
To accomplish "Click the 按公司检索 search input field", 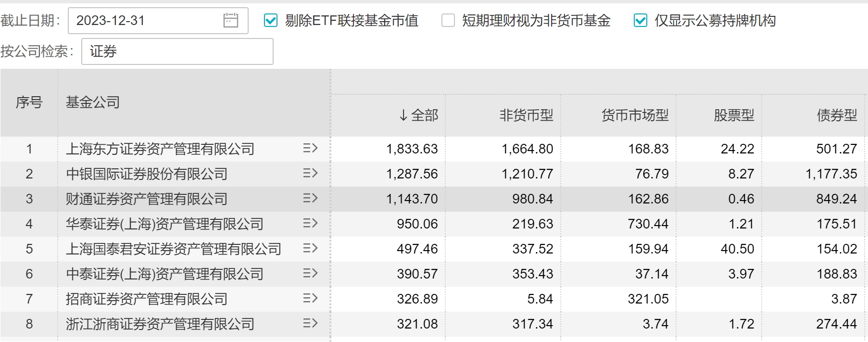I will [x=177, y=51].
